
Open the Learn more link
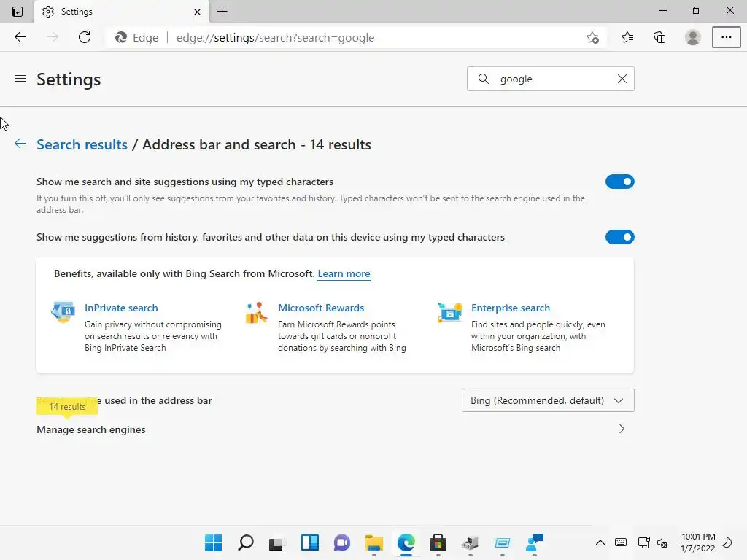coord(344,274)
